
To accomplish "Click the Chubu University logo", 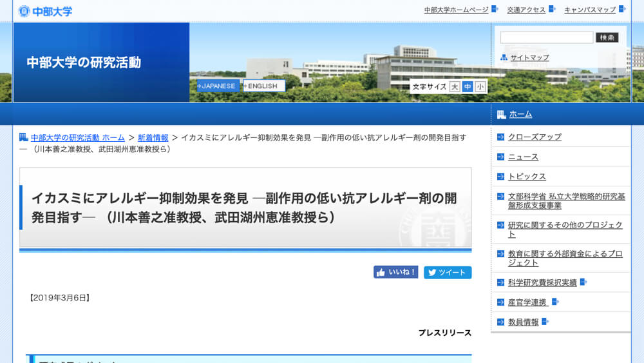I will pos(45,11).
